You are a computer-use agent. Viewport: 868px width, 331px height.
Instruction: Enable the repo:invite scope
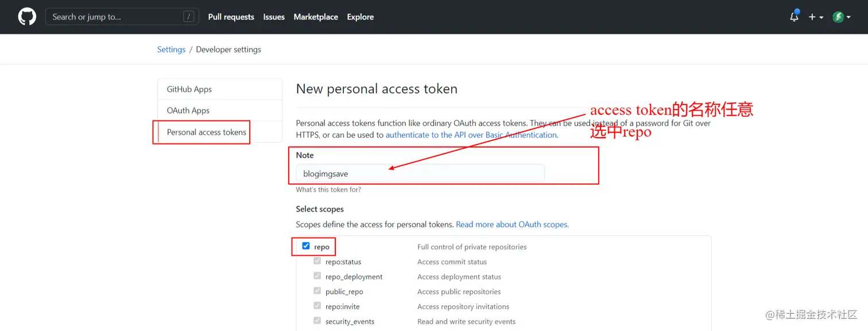click(317, 306)
